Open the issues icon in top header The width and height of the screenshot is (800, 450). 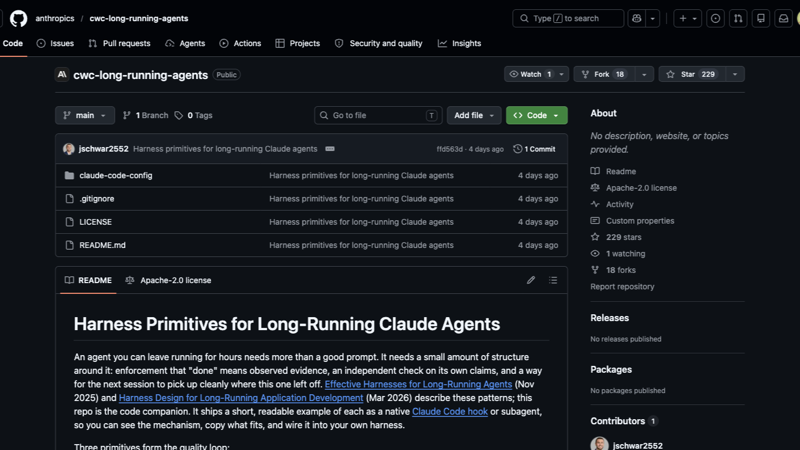[715, 18]
